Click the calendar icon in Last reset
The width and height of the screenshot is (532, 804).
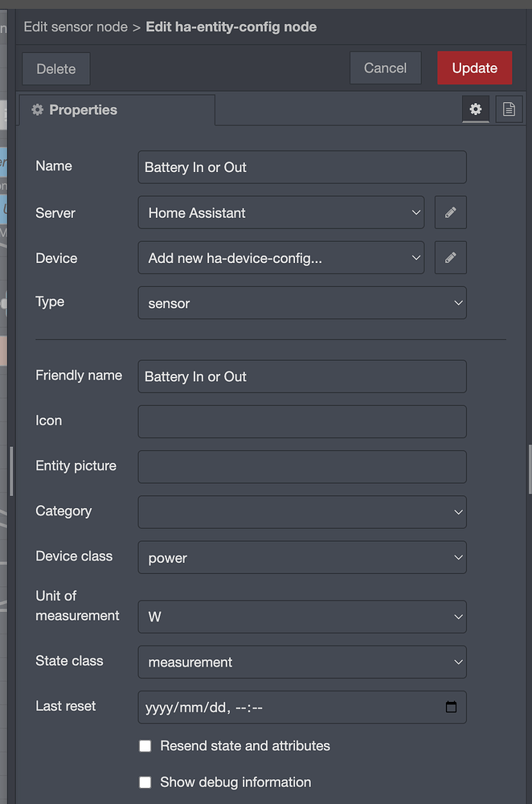[451, 707]
